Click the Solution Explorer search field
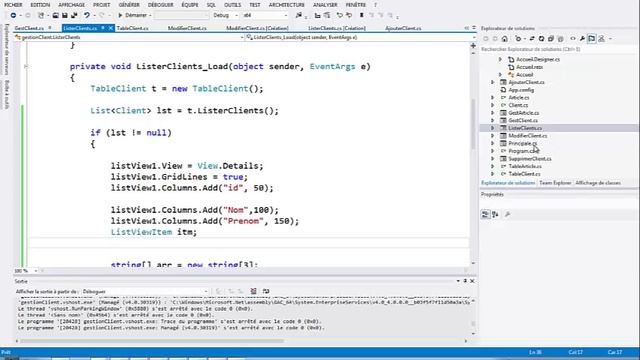Image resolution: width=640 pixels, height=360 pixels. pos(558,49)
